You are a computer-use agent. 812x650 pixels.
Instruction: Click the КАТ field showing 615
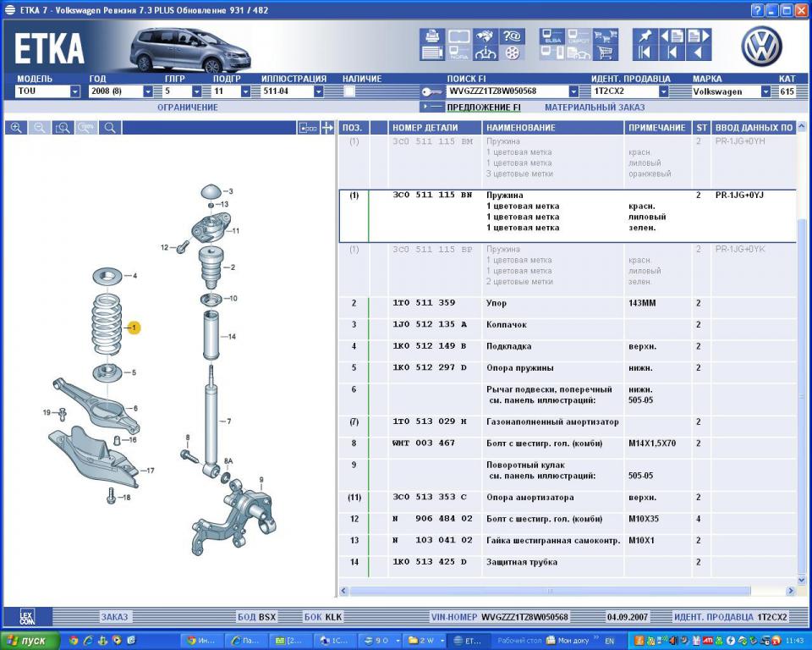coord(787,91)
